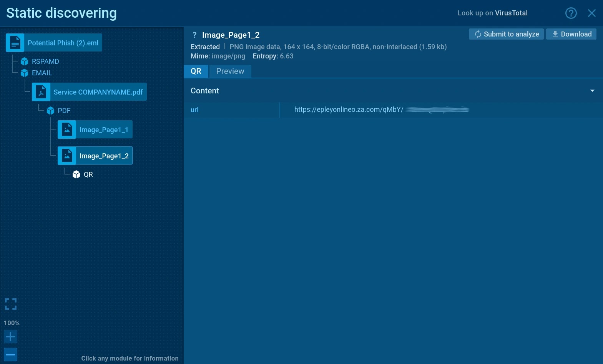Click the Potential Phish eml file icon
This screenshot has width=603, height=364.
coord(15,43)
